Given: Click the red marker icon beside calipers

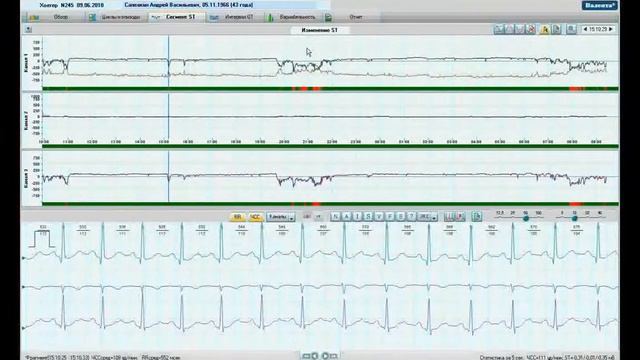Looking at the screenshot, I should point(460,217).
